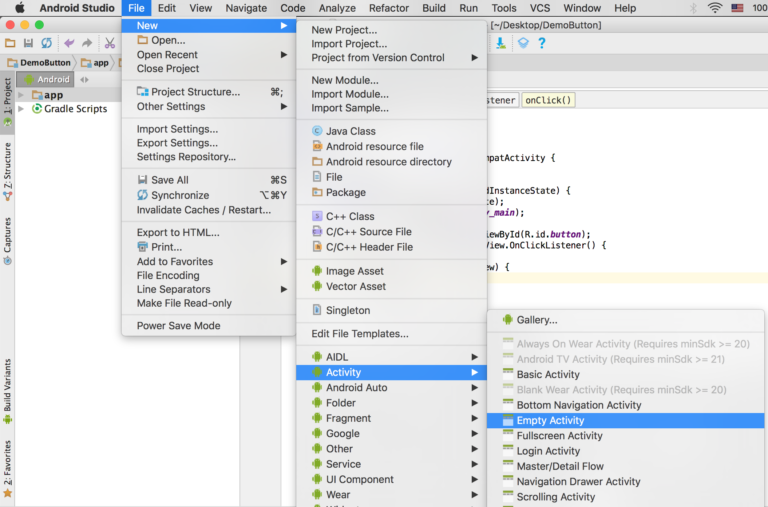Select Login Activity
The image size is (768, 507).
(x=625, y=451)
